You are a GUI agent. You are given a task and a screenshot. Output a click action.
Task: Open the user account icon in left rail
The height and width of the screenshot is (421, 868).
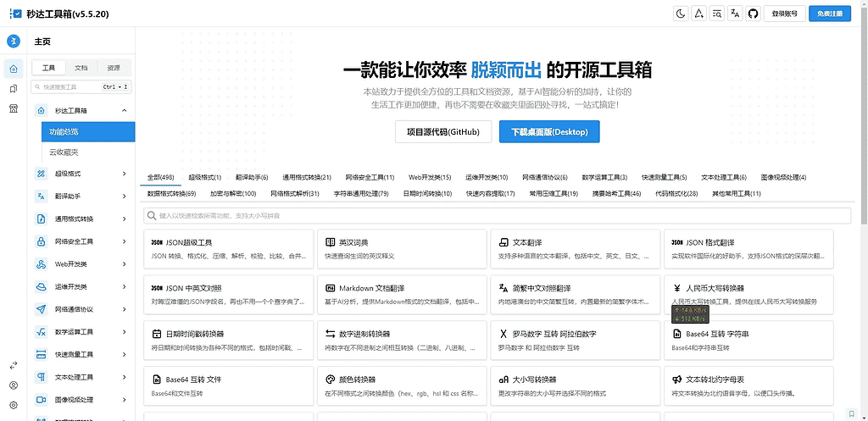point(14,385)
